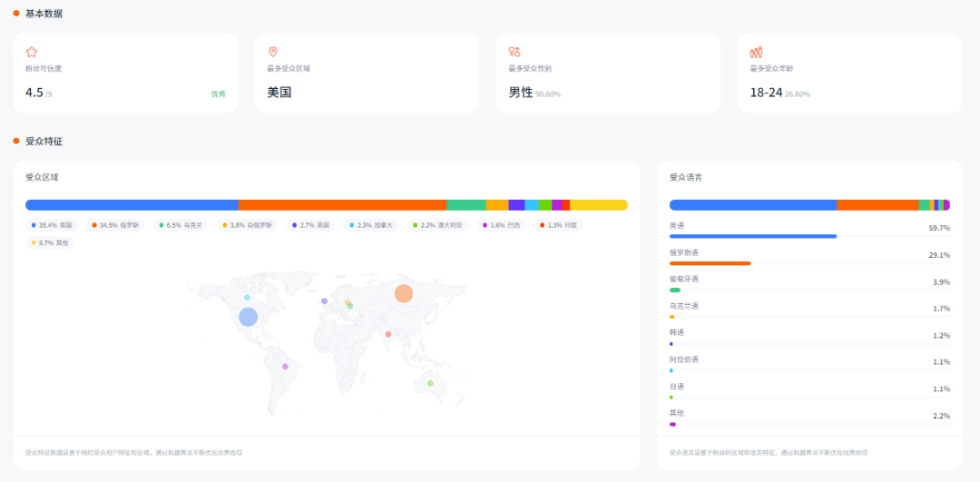
Task: Click the 粉丝可信度 card
Action: click(125, 74)
